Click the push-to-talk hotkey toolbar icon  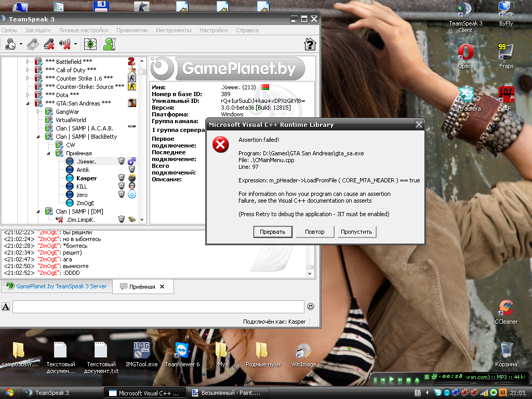click(33, 44)
